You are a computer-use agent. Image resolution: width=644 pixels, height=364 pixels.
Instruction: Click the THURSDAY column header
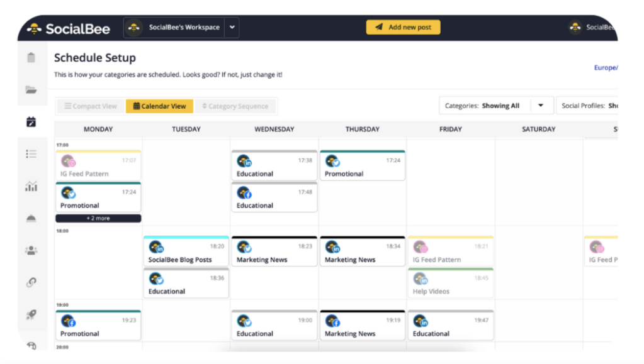pos(362,130)
